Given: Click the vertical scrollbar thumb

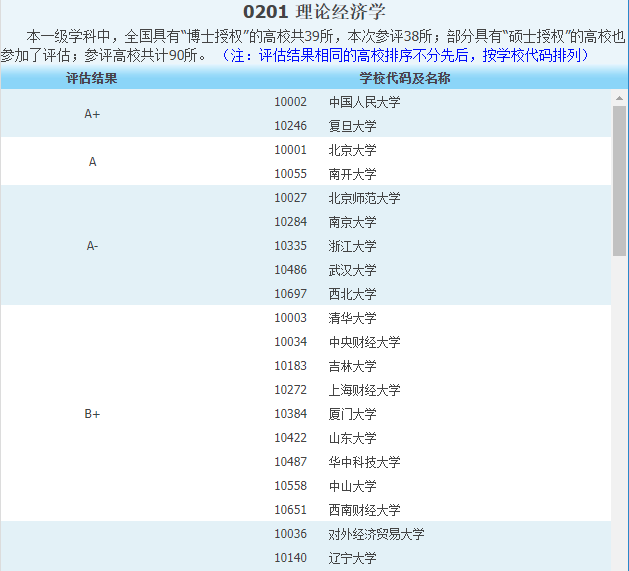Looking at the screenshot, I should point(619,181).
